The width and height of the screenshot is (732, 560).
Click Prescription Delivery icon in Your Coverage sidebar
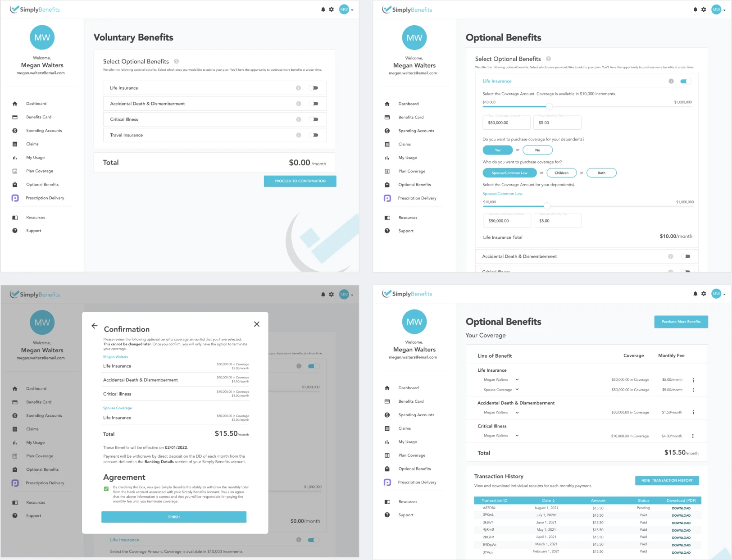point(387,483)
